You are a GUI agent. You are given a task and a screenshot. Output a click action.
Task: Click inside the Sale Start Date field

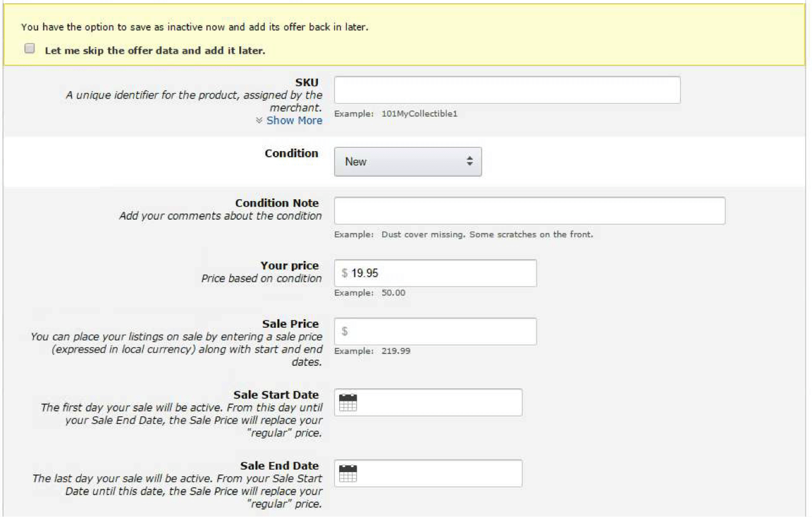[428, 403]
